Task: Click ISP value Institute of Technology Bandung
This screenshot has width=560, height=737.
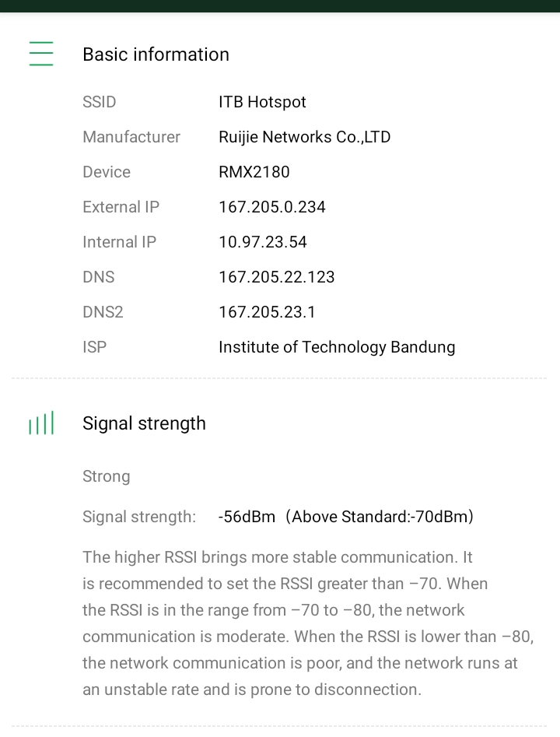Action: (336, 347)
